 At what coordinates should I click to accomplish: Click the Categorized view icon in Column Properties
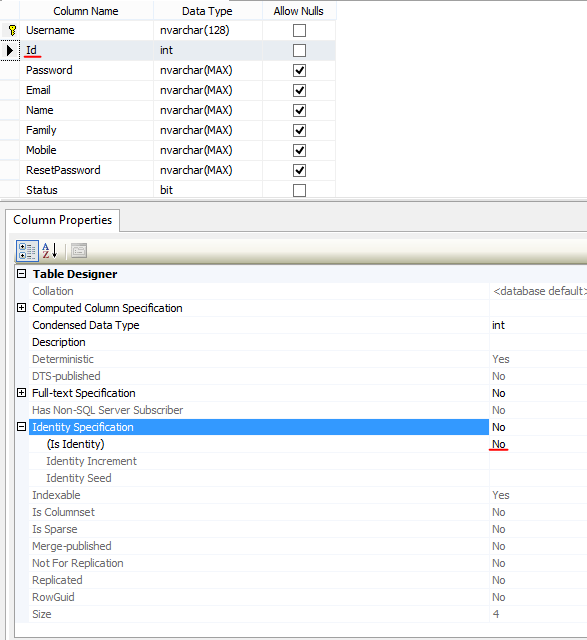pyautogui.click(x=27, y=251)
